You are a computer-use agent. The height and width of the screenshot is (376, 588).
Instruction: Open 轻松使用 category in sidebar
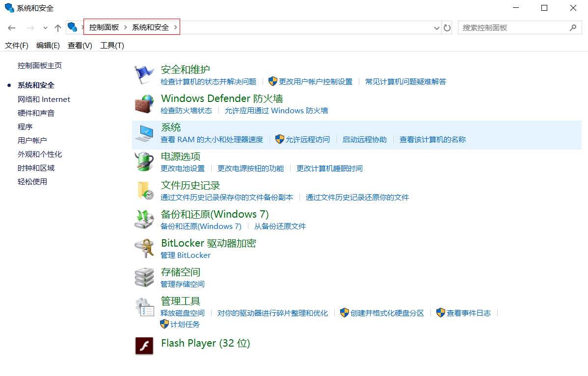[32, 182]
